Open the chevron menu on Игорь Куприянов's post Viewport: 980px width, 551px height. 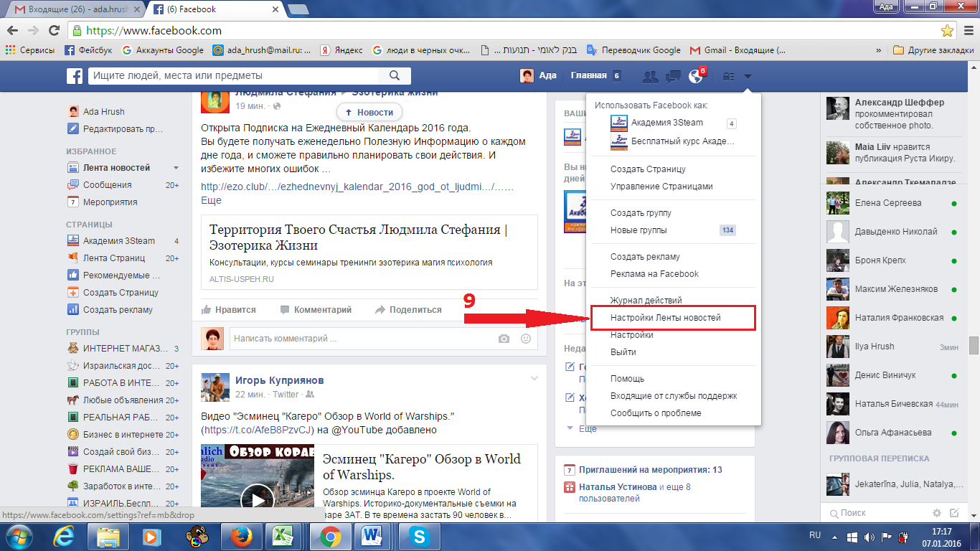534,379
